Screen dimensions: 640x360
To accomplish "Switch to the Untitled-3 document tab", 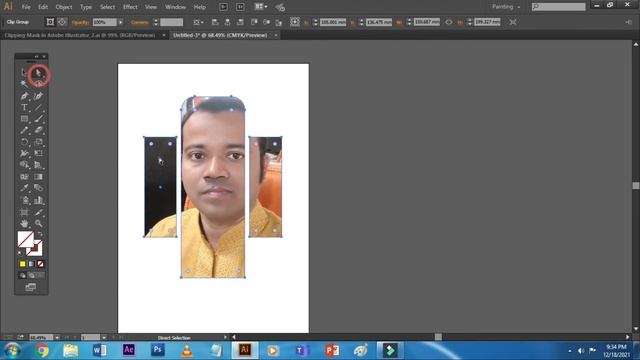I will tap(220, 36).
